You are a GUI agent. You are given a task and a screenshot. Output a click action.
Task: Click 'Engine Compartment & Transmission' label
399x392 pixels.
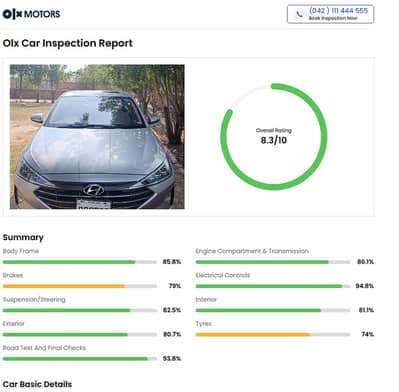pos(252,251)
